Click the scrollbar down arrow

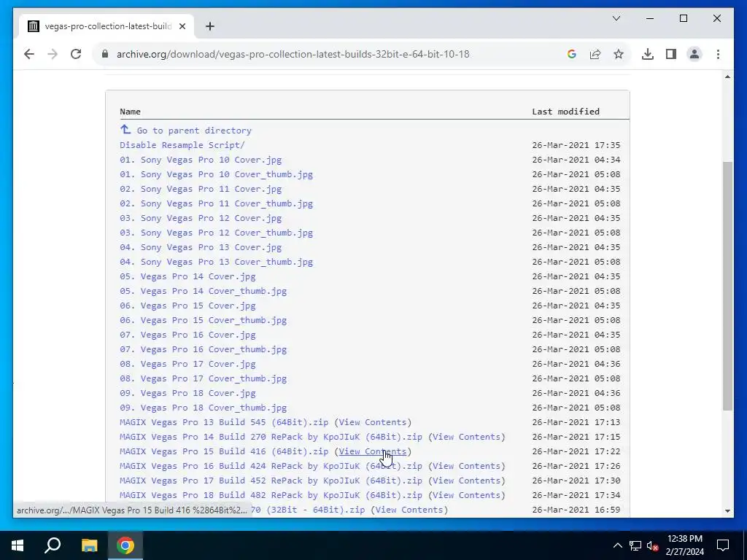727,511
